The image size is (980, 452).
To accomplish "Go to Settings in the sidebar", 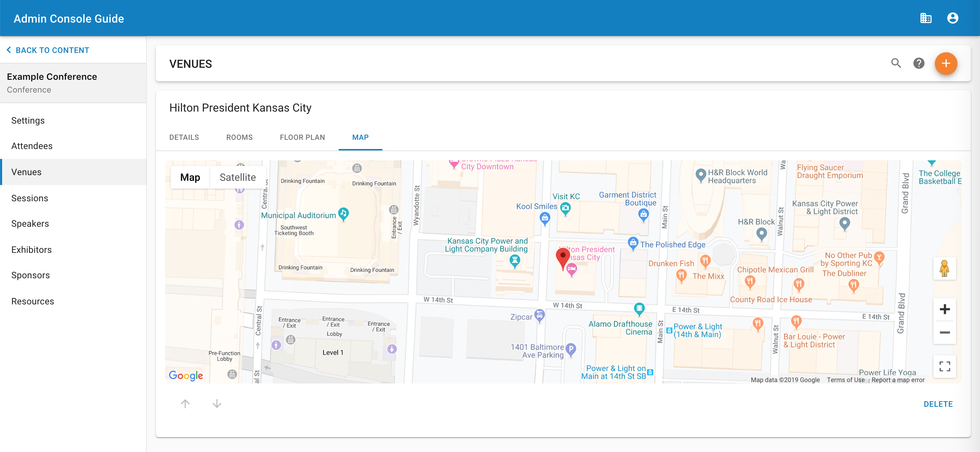I will pos(73,120).
